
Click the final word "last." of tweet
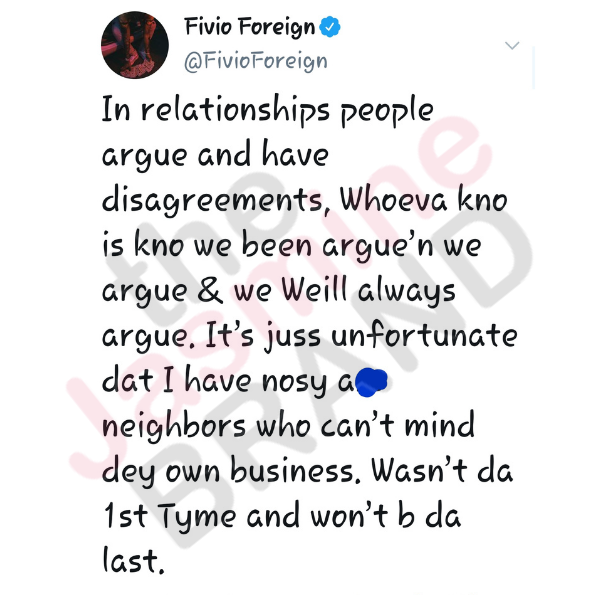(133, 561)
